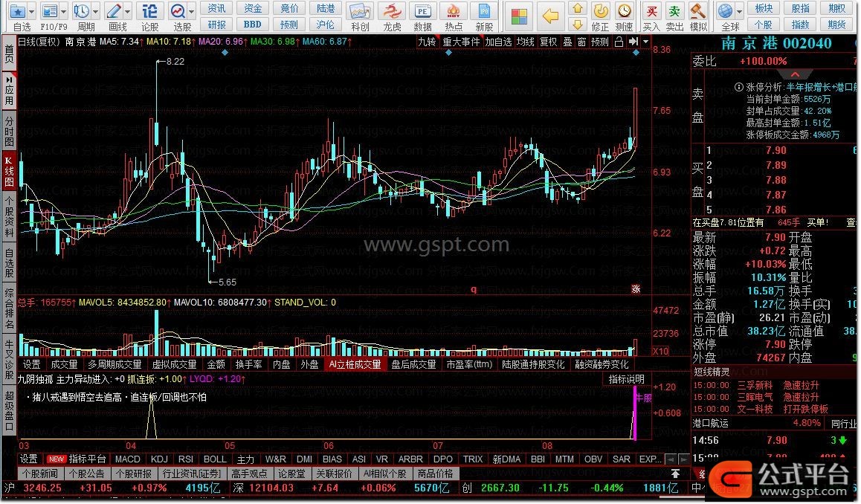
Task: Go back with the yellow left arrow
Action: [x=550, y=16]
